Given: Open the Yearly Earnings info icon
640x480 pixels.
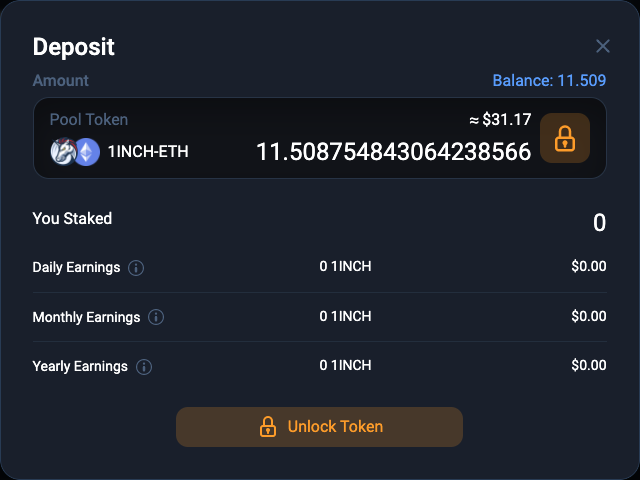Looking at the screenshot, I should pyautogui.click(x=144, y=367).
